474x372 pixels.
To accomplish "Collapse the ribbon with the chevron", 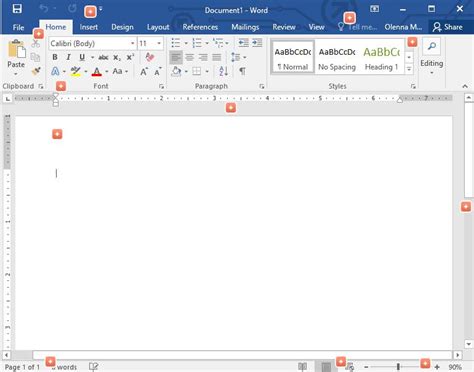I will pyautogui.click(x=465, y=86).
